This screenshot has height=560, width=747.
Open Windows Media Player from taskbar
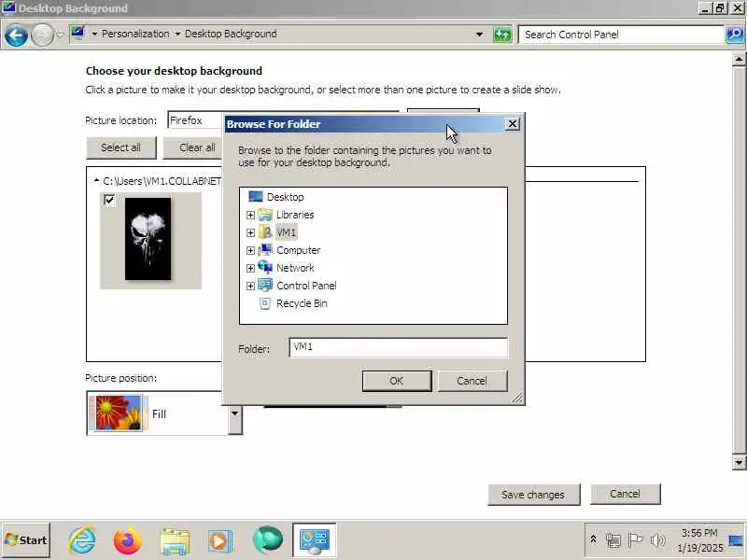[x=219, y=541]
